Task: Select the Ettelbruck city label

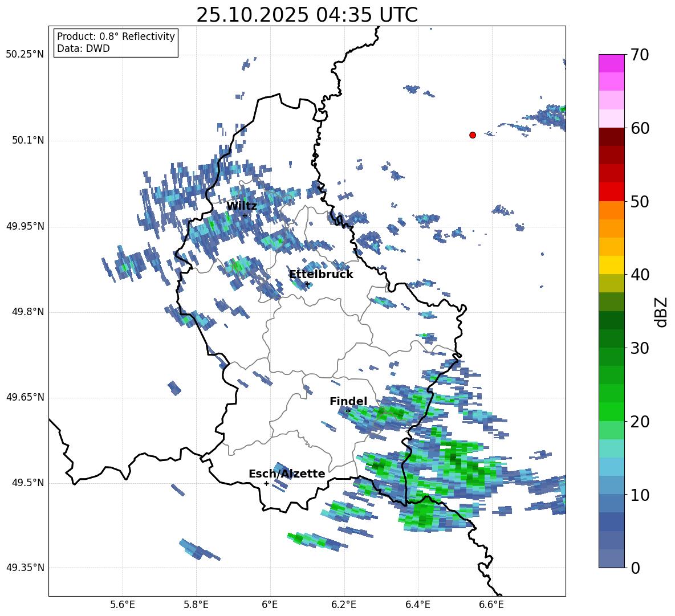Action: click(x=321, y=275)
